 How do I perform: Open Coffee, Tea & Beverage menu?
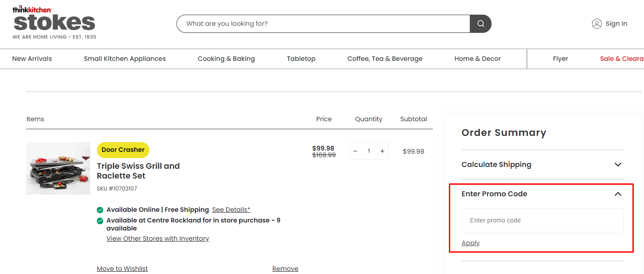(385, 59)
